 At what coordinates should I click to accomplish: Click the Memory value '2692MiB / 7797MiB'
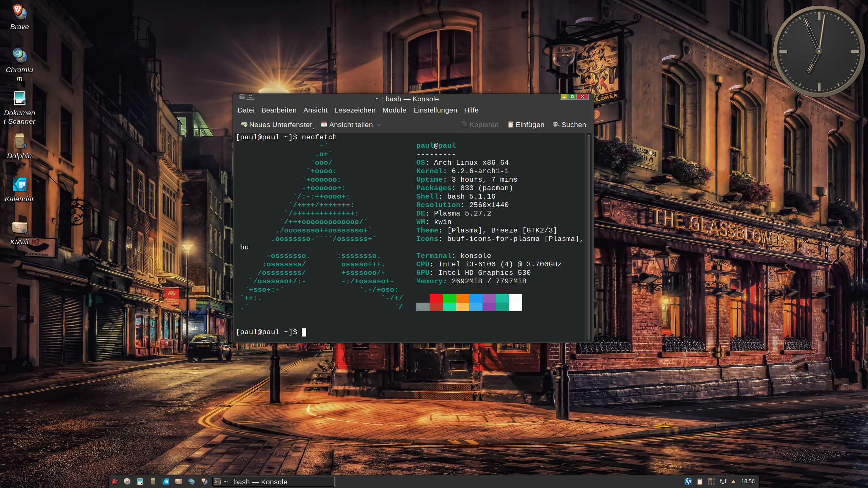489,281
